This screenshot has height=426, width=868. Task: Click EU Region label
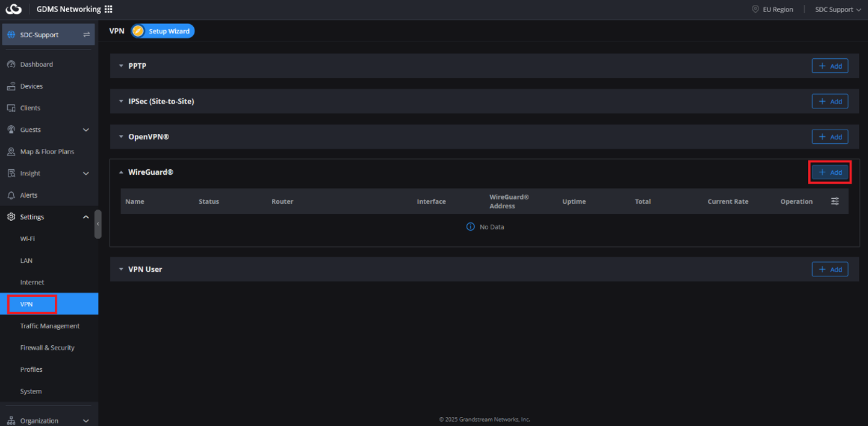coord(778,9)
